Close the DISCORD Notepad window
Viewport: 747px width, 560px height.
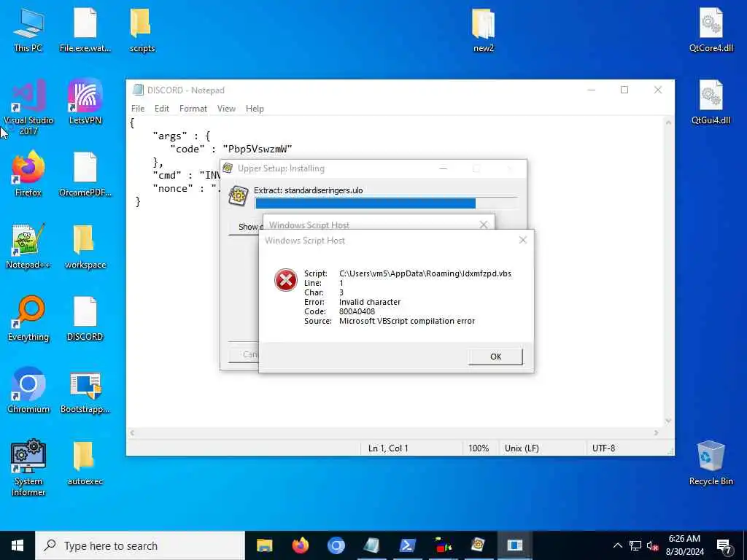pyautogui.click(x=658, y=90)
